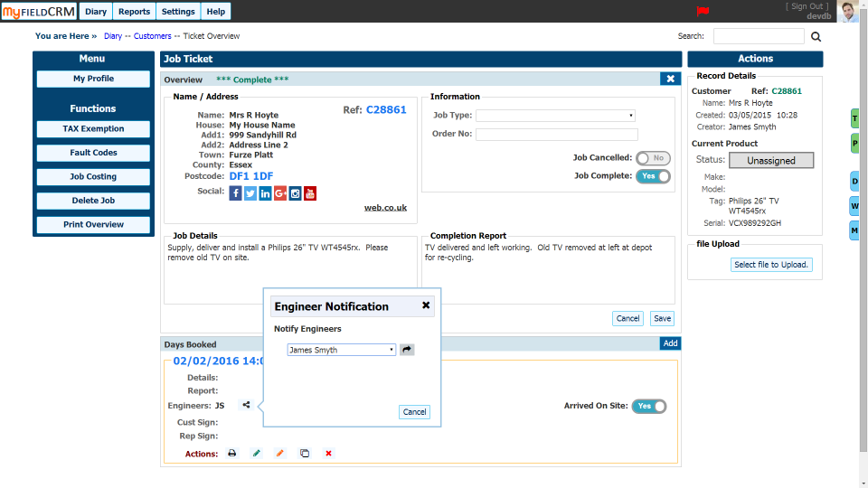Click the green pencil edit icon
This screenshot has width=868, height=488.
[x=256, y=453]
